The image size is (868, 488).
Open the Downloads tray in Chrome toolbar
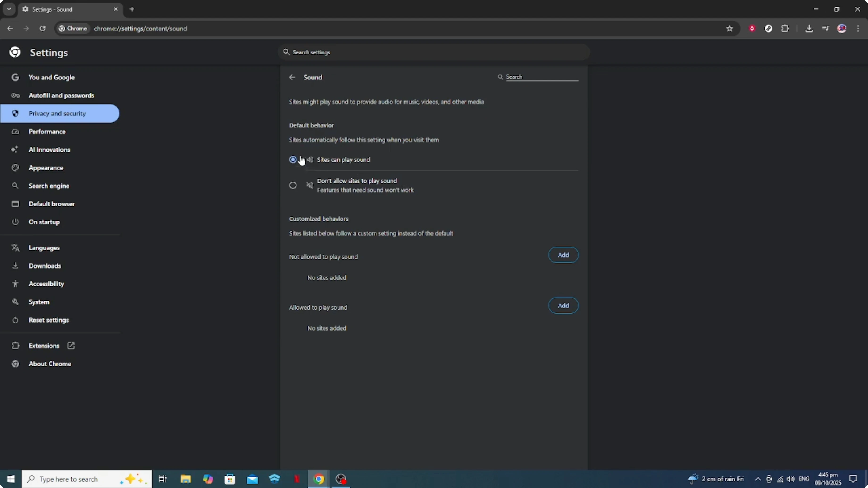809,28
